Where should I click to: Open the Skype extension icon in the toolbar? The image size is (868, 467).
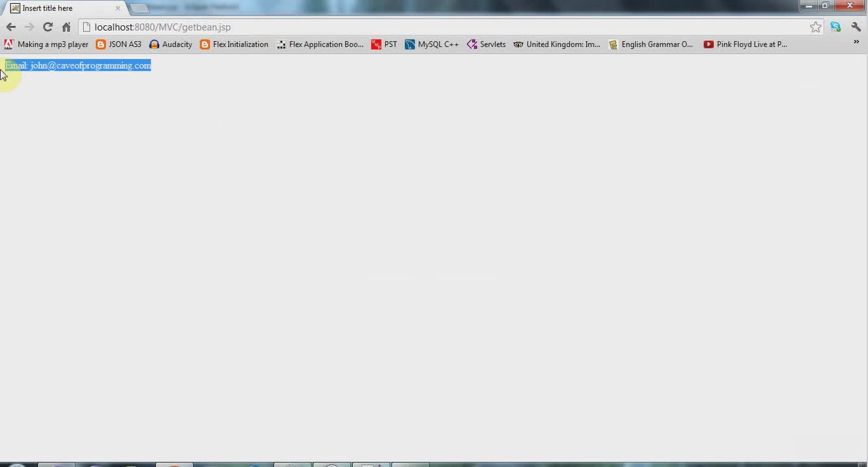coord(836,27)
